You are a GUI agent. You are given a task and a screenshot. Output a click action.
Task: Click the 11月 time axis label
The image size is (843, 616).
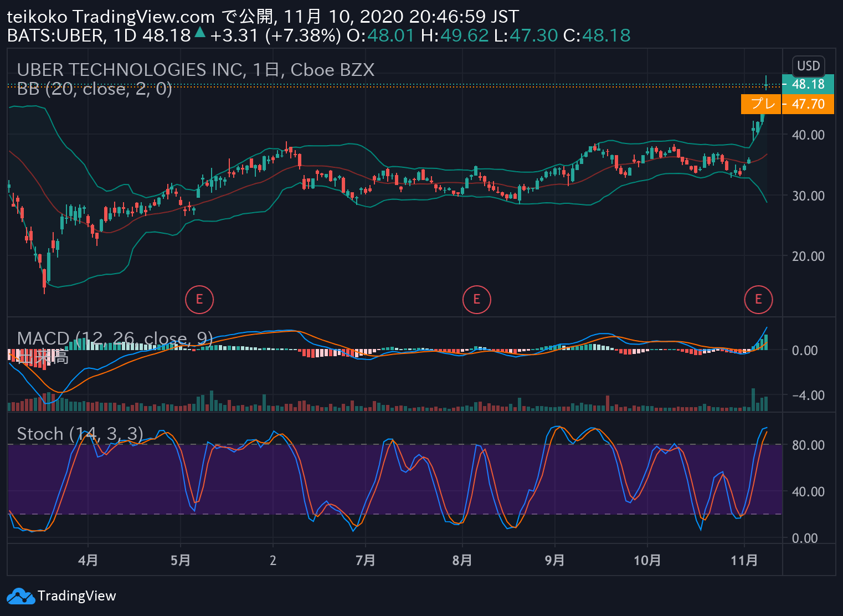(744, 560)
